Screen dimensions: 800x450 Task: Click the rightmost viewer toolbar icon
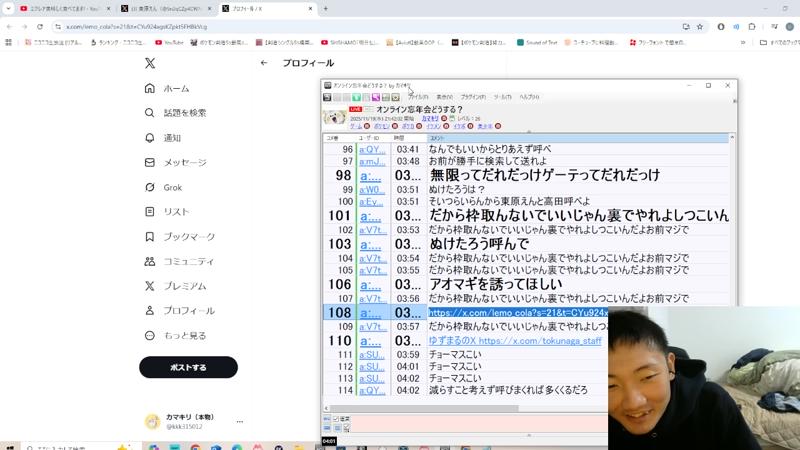coord(395,97)
